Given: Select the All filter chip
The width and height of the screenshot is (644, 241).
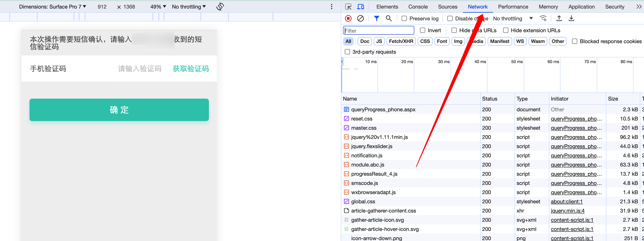Looking at the screenshot, I should [348, 41].
